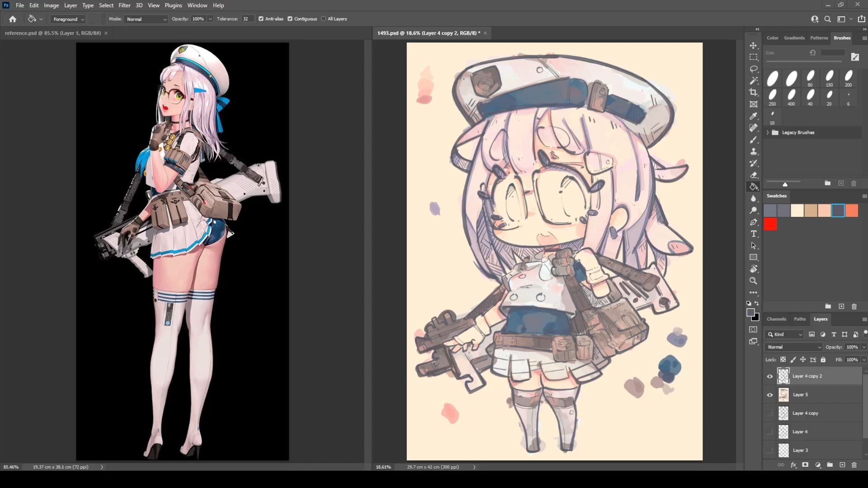Pick the red swatch

[x=770, y=224]
